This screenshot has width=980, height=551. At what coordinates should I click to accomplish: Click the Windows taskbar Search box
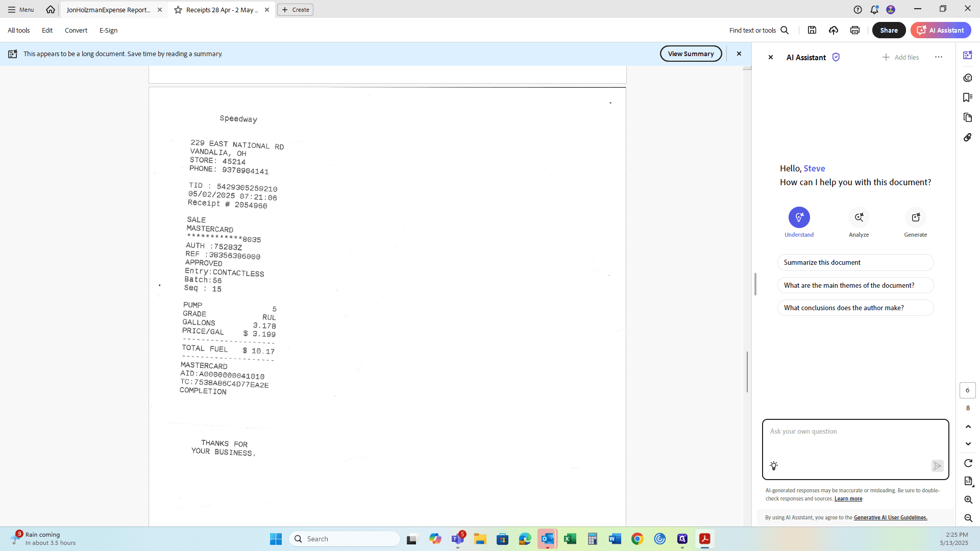[x=345, y=539]
